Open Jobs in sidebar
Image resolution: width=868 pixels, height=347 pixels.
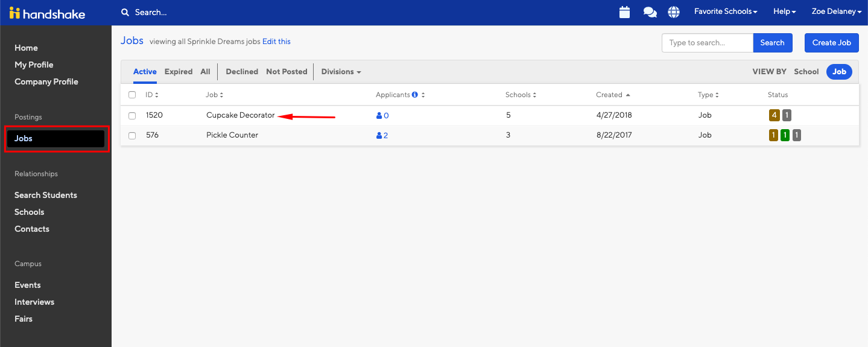[x=57, y=139]
